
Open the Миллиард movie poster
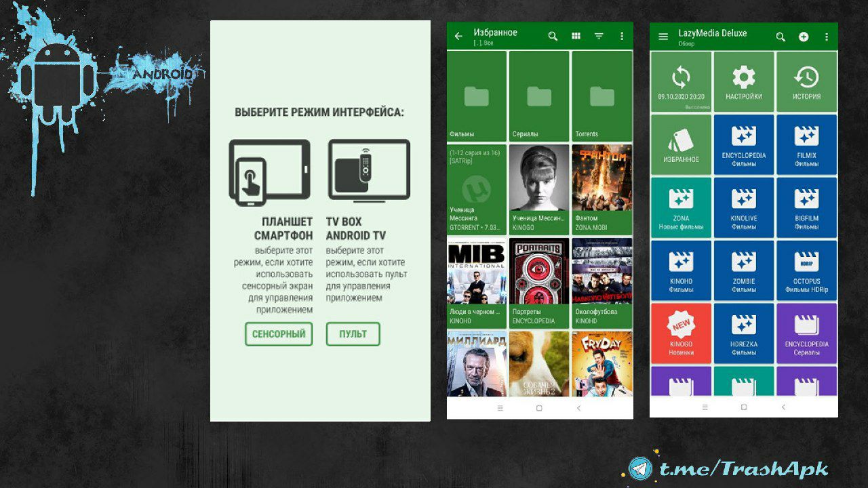point(477,364)
